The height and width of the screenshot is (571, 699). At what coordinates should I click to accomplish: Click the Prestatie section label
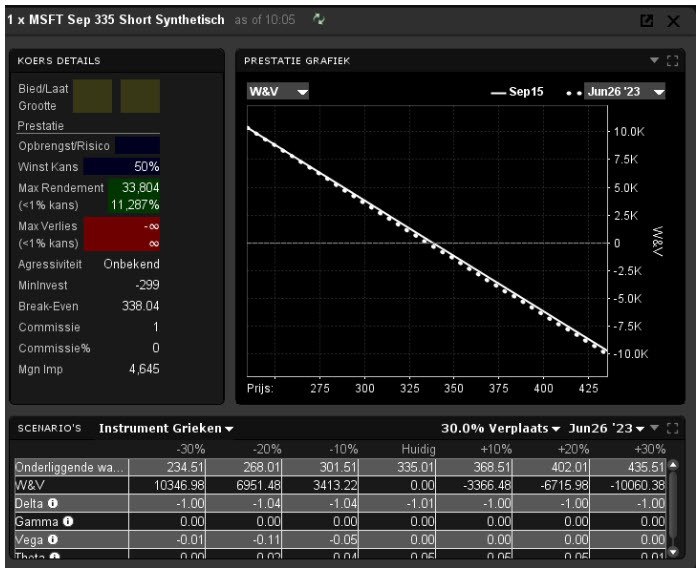[41, 126]
